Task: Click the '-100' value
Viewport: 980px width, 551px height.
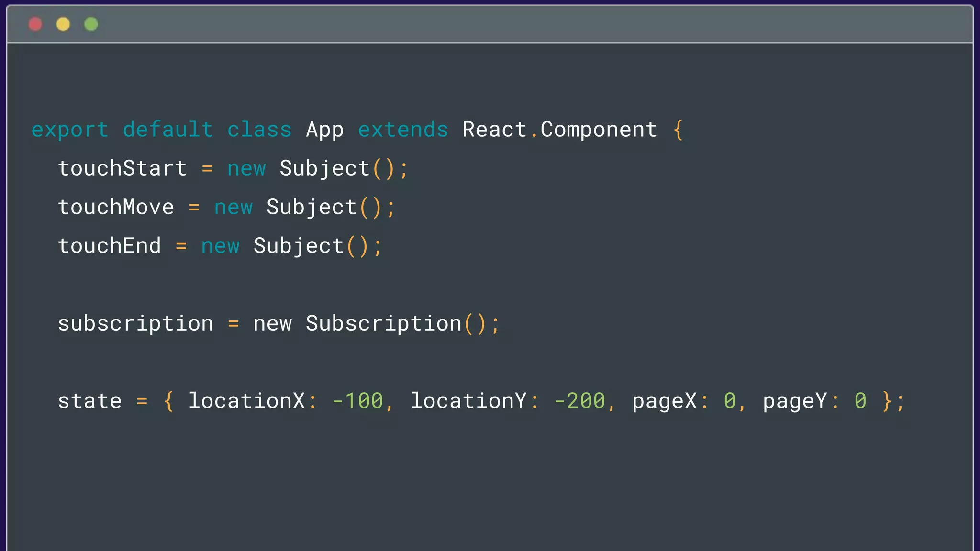Action: pyautogui.click(x=358, y=401)
